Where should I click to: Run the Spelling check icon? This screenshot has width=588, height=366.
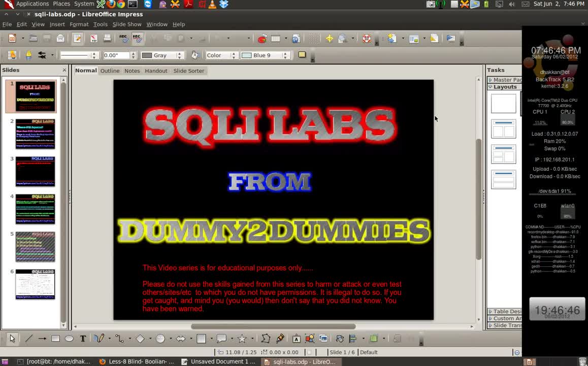[x=123, y=38]
